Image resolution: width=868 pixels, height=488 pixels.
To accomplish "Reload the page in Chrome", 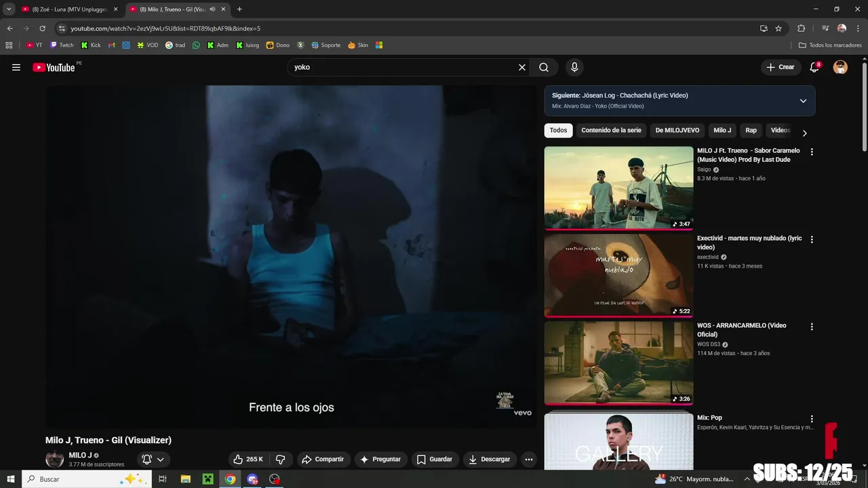I will (x=42, y=28).
